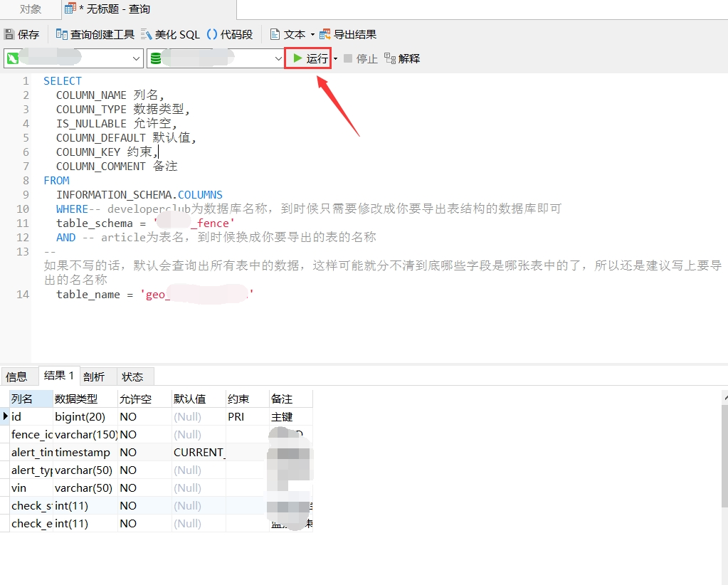Screen dimensions: 728x585
Task: Select the check_s row name cell
Action: [31, 505]
